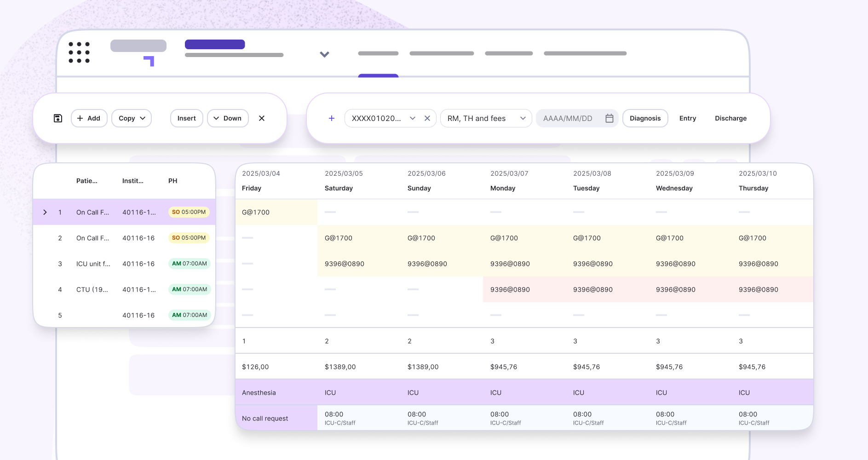Viewport: 868px width, 460px height.
Task: Open the XXXX01020 combo box
Action: point(390,118)
